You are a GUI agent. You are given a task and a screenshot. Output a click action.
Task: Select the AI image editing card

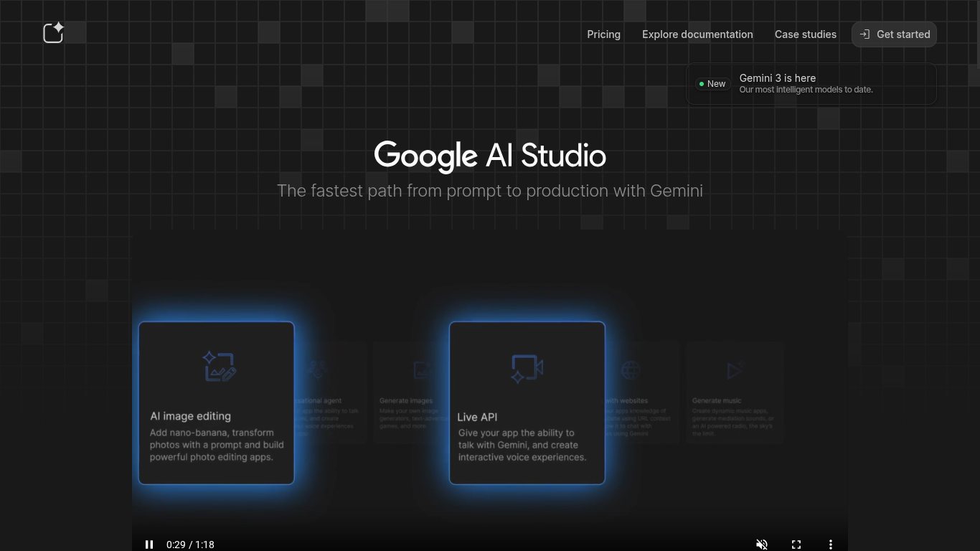click(x=216, y=402)
